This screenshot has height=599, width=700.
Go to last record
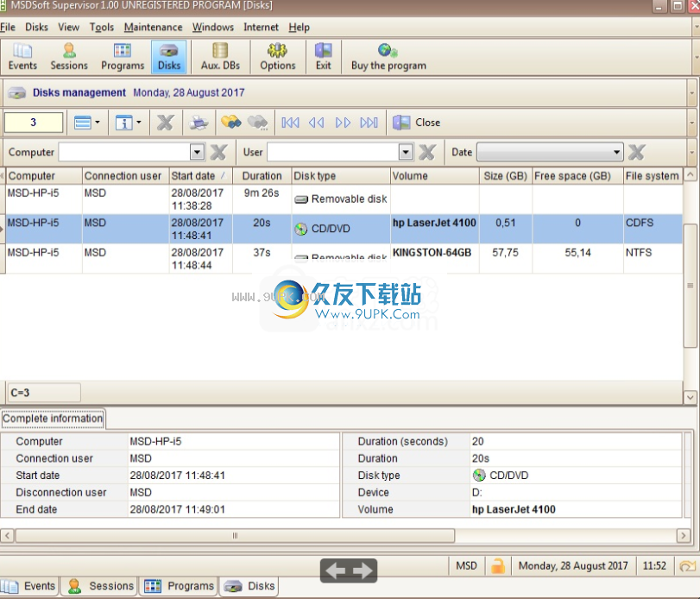click(x=369, y=123)
